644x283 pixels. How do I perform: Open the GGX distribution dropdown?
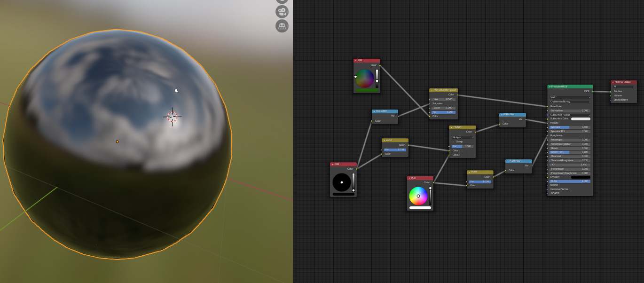[570, 96]
